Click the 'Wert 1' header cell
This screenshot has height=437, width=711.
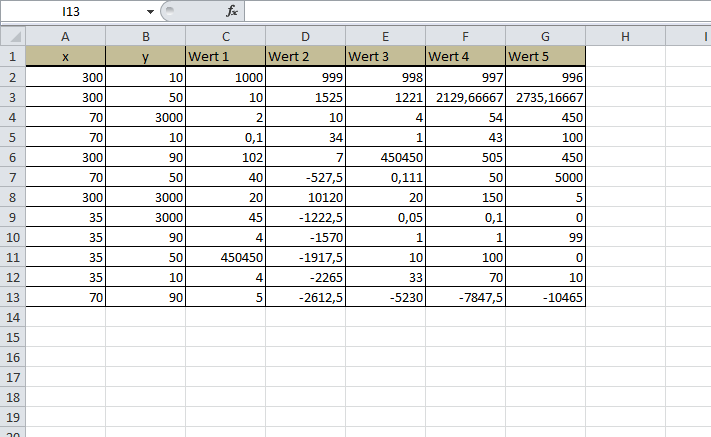[x=225, y=56]
